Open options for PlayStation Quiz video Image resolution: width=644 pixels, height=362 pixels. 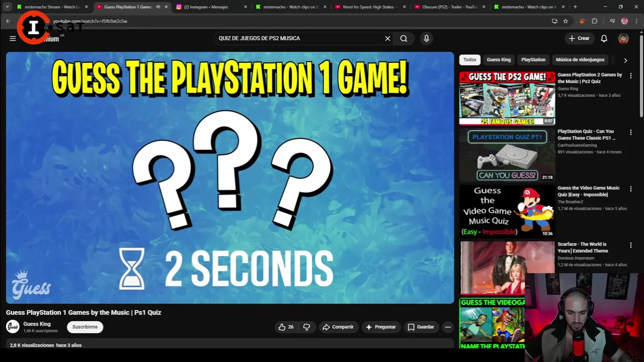pyautogui.click(x=630, y=132)
